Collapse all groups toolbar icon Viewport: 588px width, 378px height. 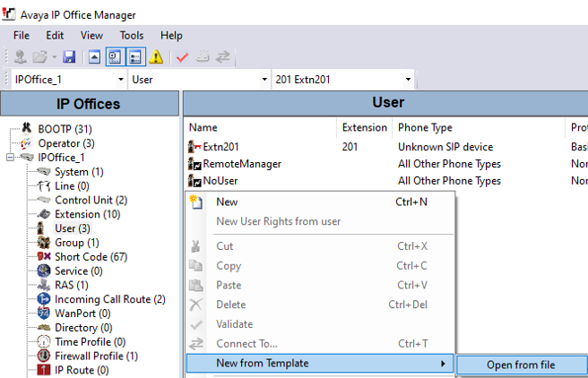click(94, 57)
